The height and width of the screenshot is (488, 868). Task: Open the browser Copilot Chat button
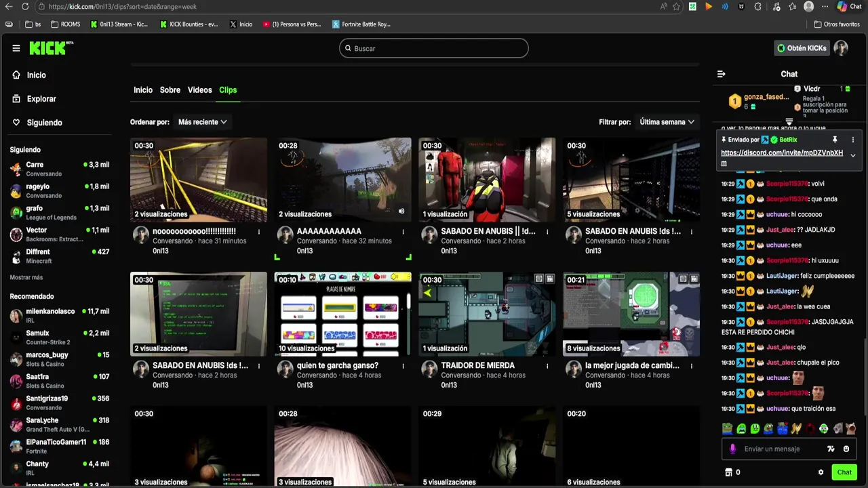click(x=849, y=6)
